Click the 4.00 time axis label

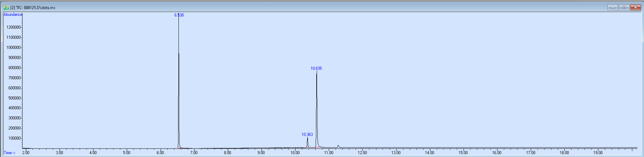(93, 153)
